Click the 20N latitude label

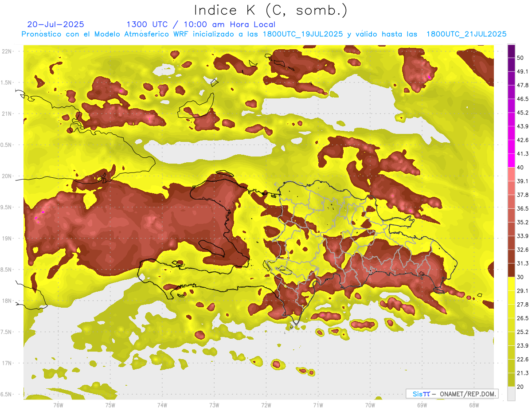(x=7, y=176)
